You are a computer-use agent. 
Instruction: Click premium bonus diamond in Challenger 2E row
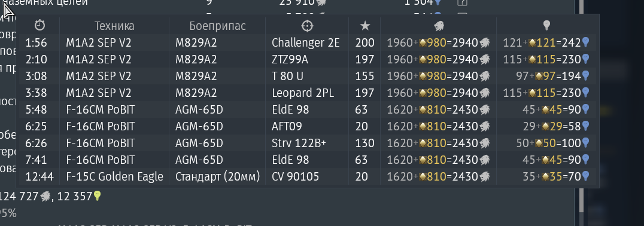click(422, 42)
